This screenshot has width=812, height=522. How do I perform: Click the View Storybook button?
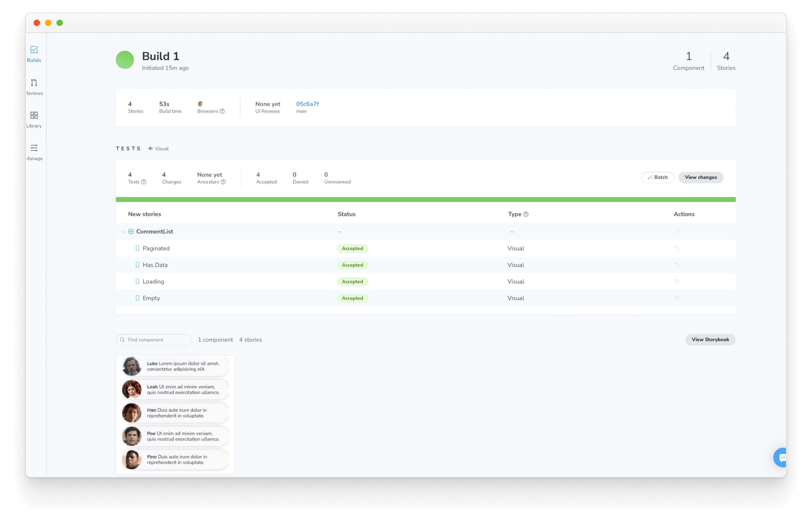point(710,339)
